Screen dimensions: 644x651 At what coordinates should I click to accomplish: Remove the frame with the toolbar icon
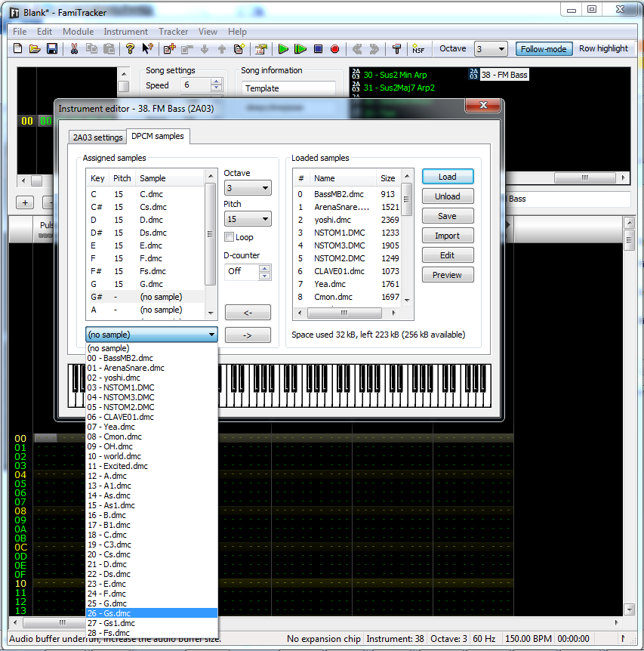(186, 49)
